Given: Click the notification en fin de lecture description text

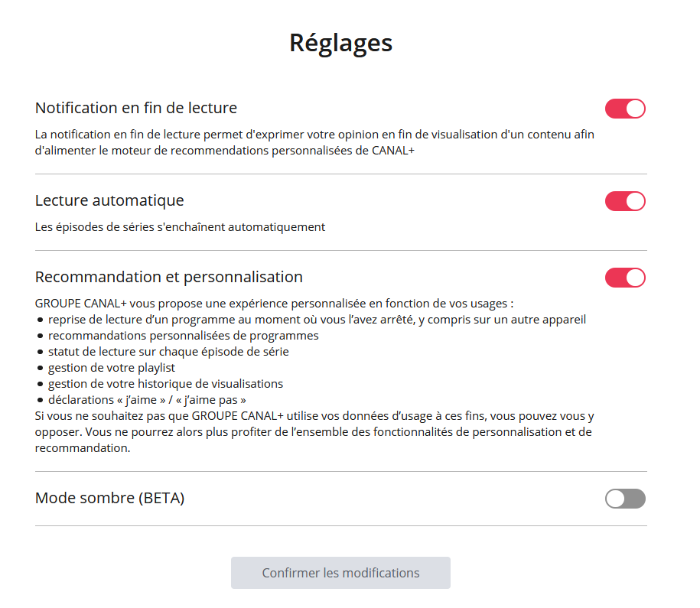Looking at the screenshot, I should click(314, 143).
